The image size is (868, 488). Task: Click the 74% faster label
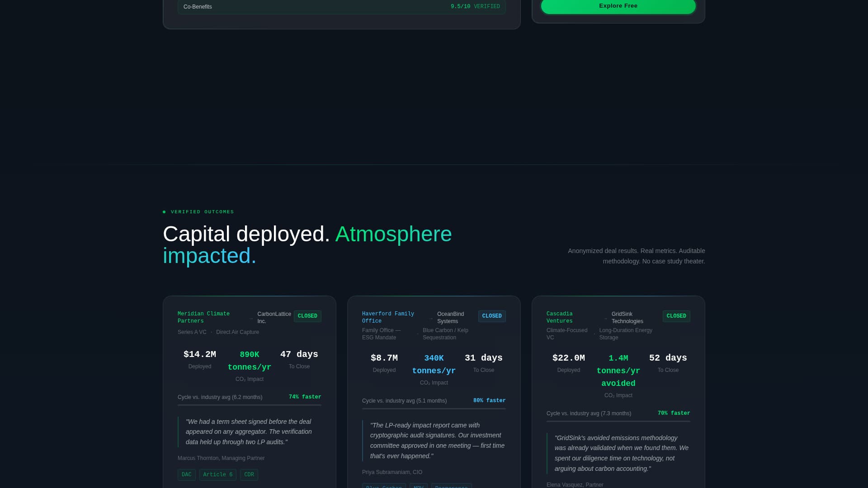305,397
